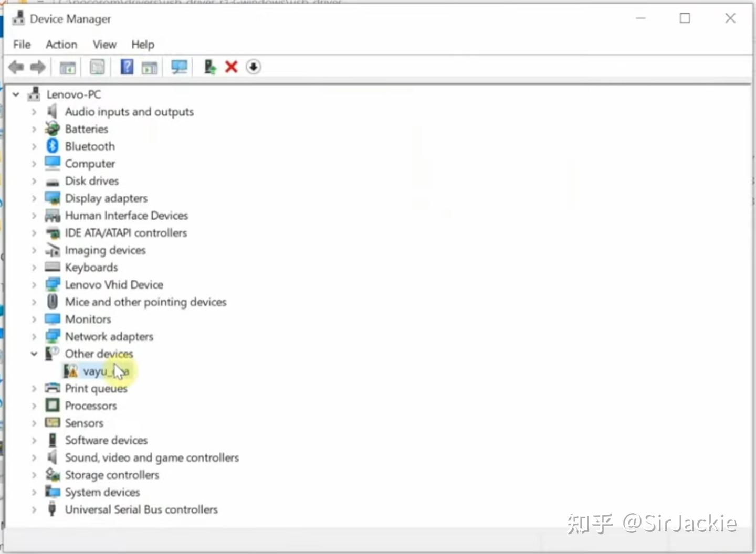The image size is (756, 554).
Task: Click the Mice and other pointing devices icon
Action: (52, 302)
